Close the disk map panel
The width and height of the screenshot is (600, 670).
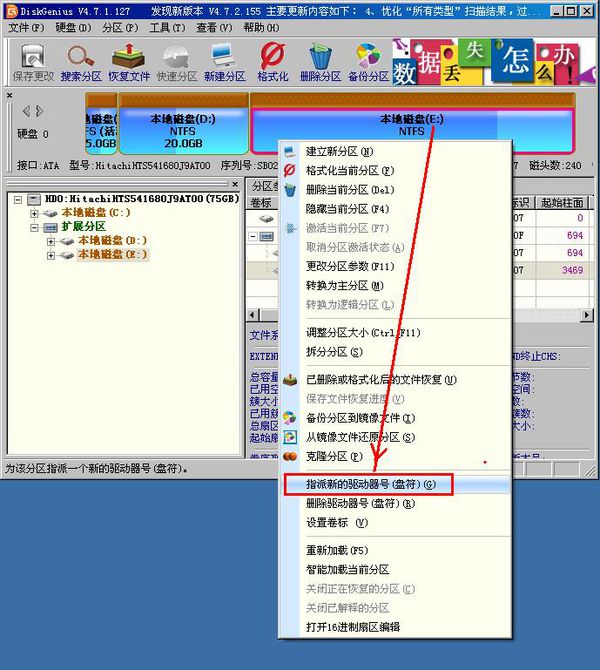click(9, 96)
